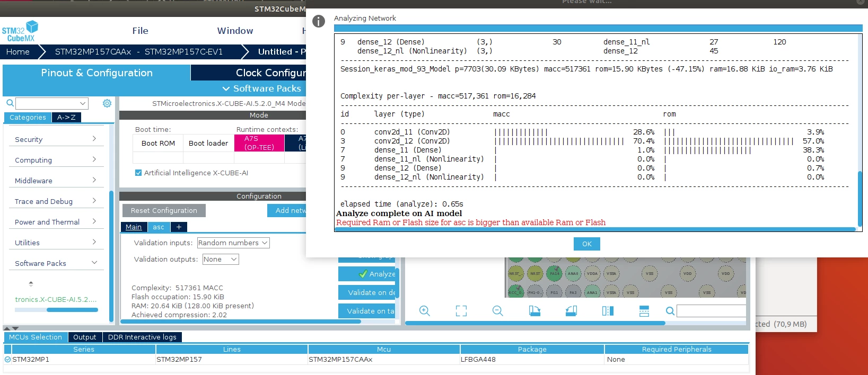The height and width of the screenshot is (375, 868).
Task: Click the pin search magnifier icon
Action: pyautogui.click(x=670, y=311)
